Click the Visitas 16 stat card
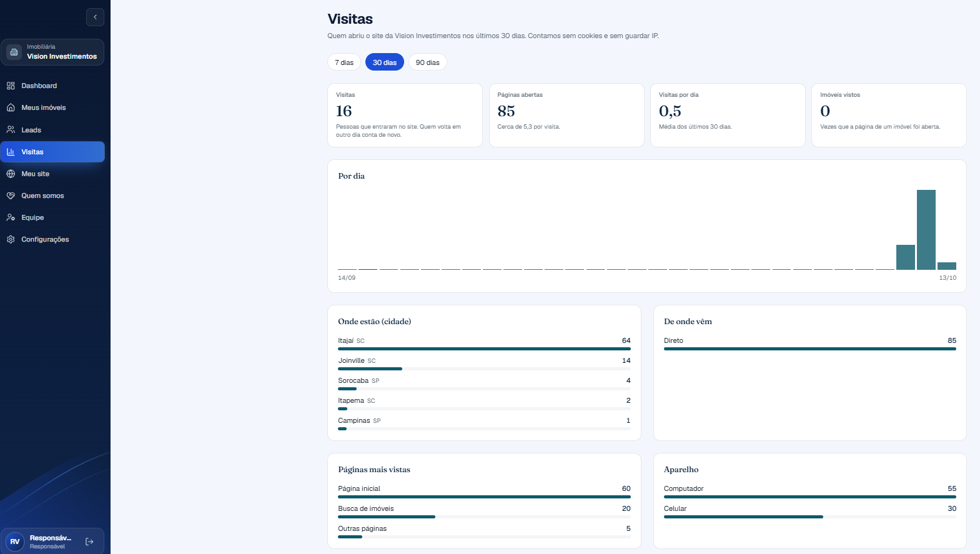This screenshot has height=554, width=980. click(x=405, y=116)
